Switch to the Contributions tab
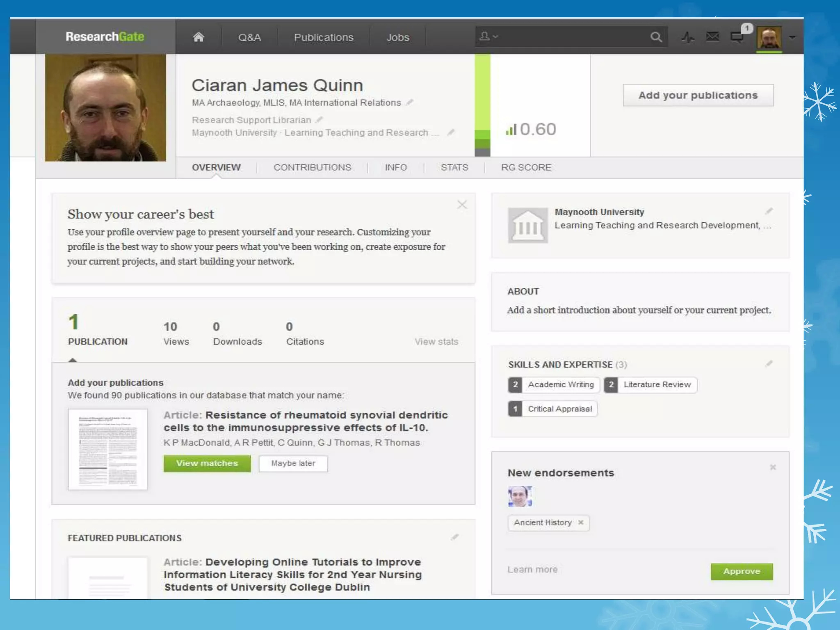 [x=312, y=167]
